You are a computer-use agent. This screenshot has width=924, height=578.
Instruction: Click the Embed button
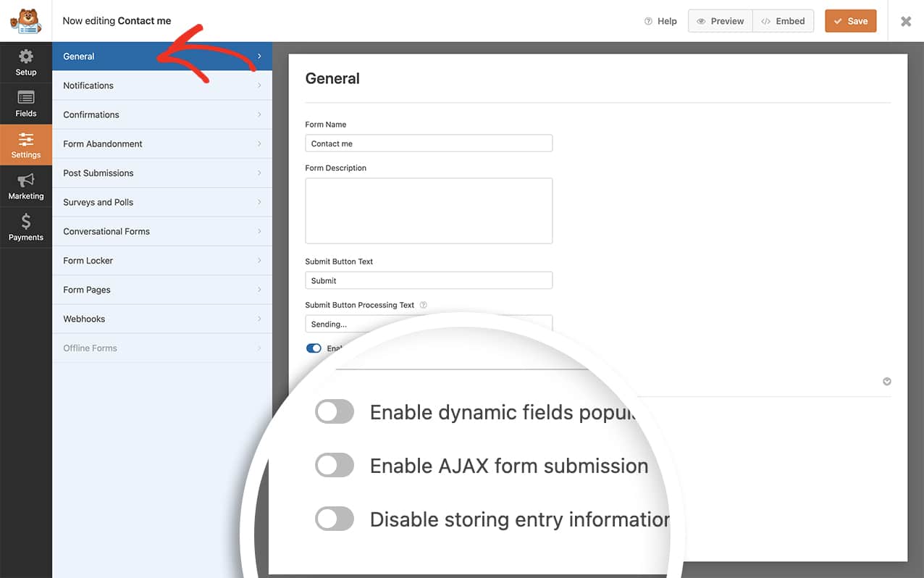(783, 21)
